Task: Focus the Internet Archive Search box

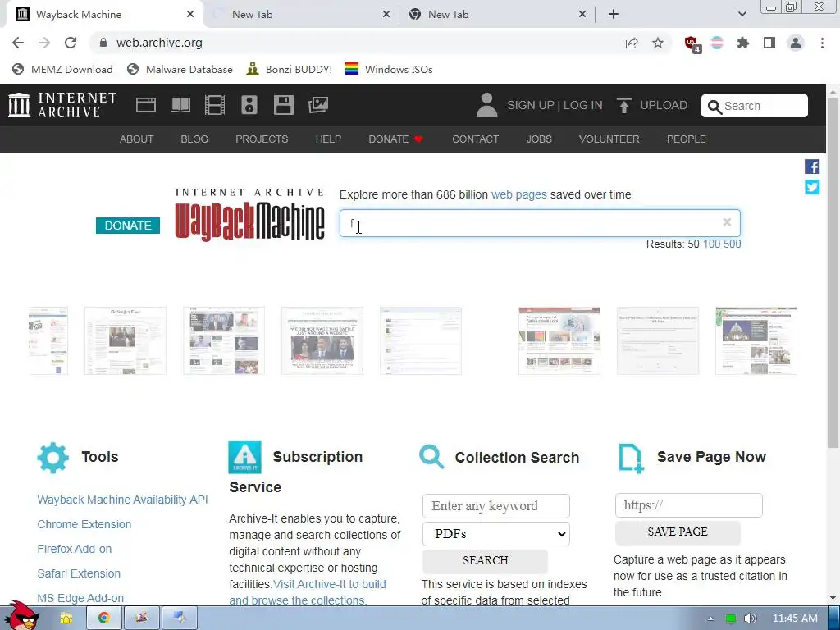Action: tap(755, 106)
